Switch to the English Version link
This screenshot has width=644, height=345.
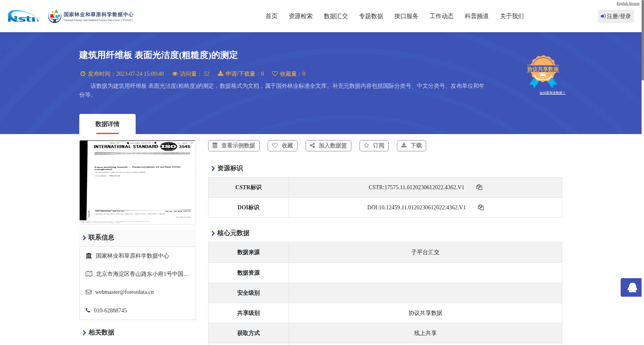click(628, 3)
